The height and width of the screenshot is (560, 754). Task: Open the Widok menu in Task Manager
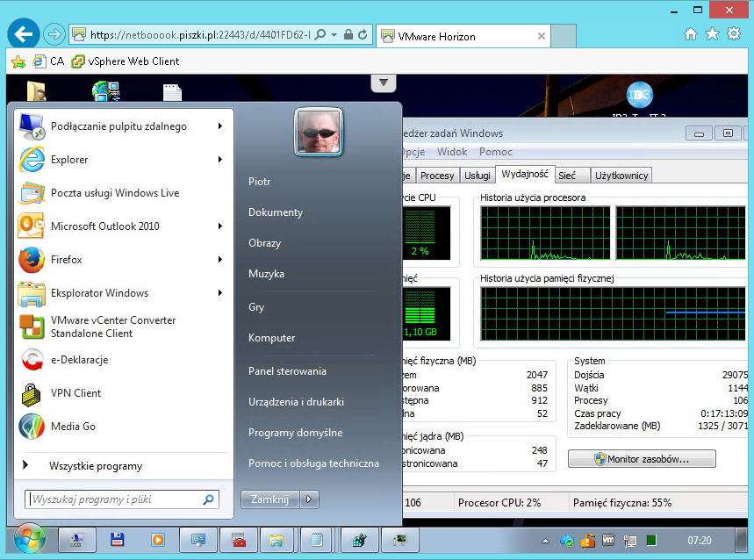pyautogui.click(x=452, y=152)
